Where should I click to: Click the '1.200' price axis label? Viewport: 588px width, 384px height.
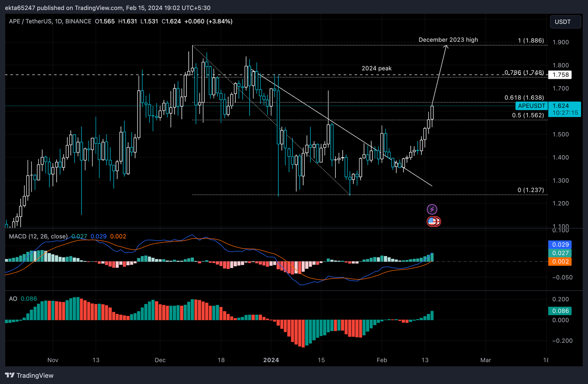point(561,203)
